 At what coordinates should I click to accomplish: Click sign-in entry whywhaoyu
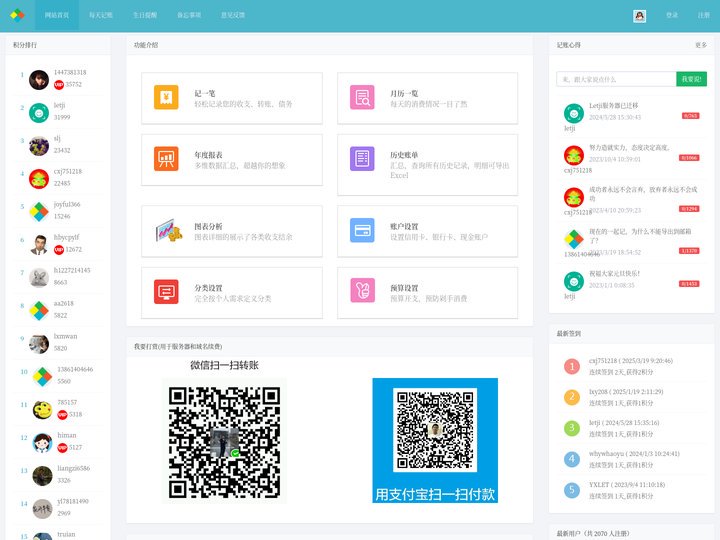pos(634,459)
